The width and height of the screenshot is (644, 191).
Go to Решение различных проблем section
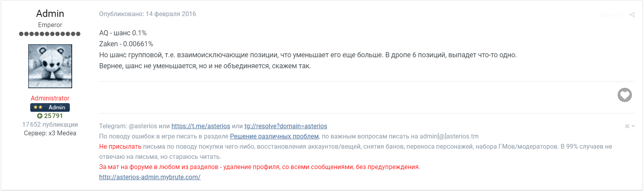point(274,136)
